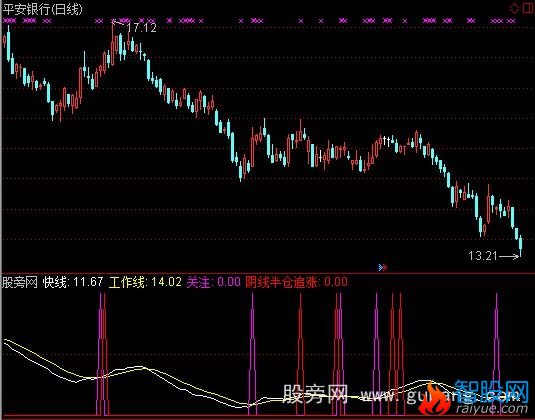The image size is (535, 420).
Task: Click the 平安银行(日线) chart title
Action: pos(43,9)
